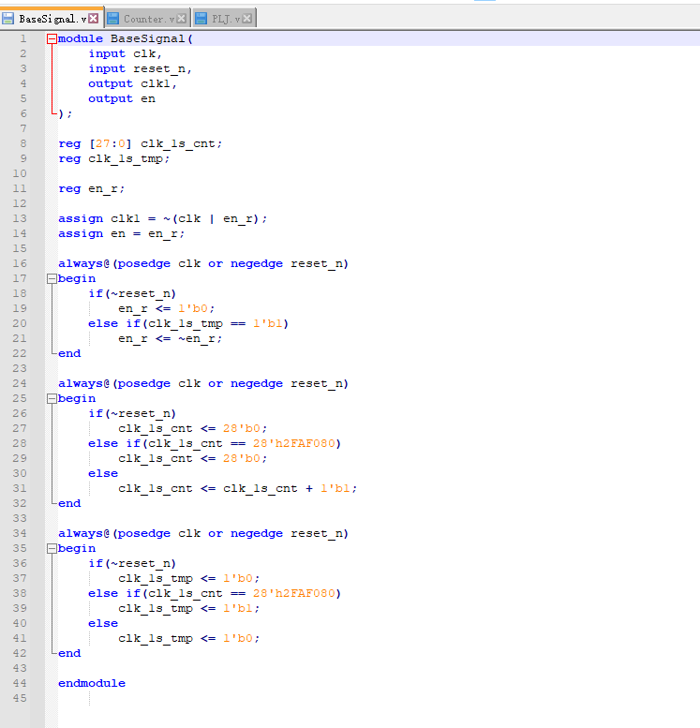Image resolution: width=700 pixels, height=728 pixels.
Task: Click the 'endmodule' keyword
Action: click(92, 683)
